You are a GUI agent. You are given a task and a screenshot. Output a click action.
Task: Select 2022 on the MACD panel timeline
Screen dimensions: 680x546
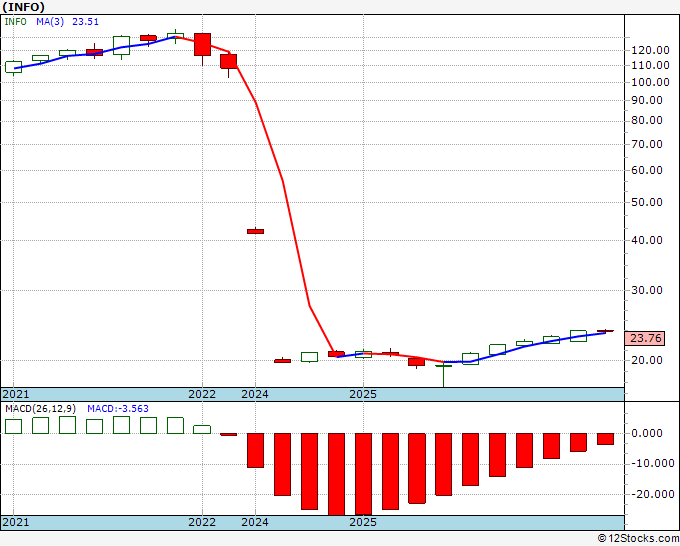click(x=202, y=522)
